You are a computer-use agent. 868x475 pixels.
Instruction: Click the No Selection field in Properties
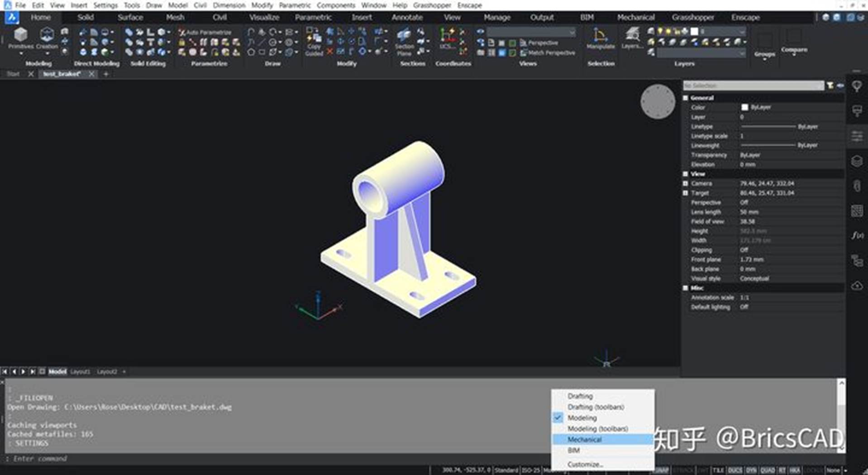click(x=753, y=86)
